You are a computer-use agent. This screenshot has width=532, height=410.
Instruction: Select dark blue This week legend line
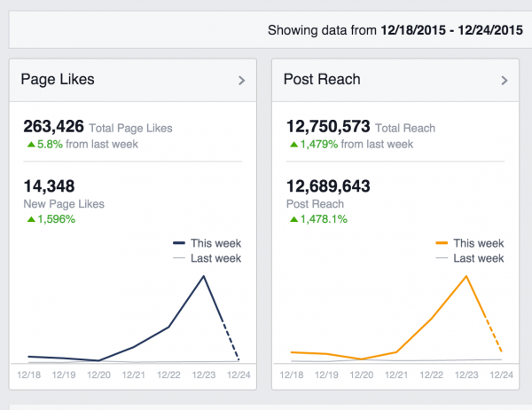[x=182, y=243]
